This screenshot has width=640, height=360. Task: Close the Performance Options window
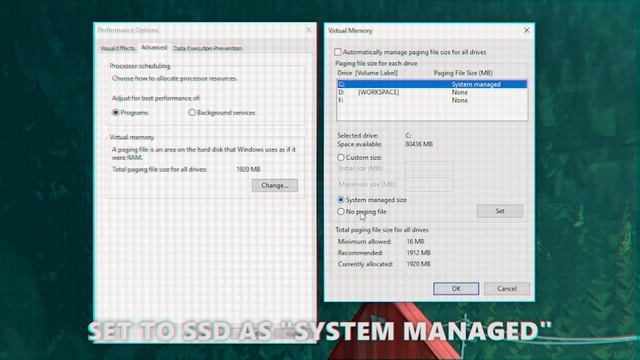tap(309, 30)
